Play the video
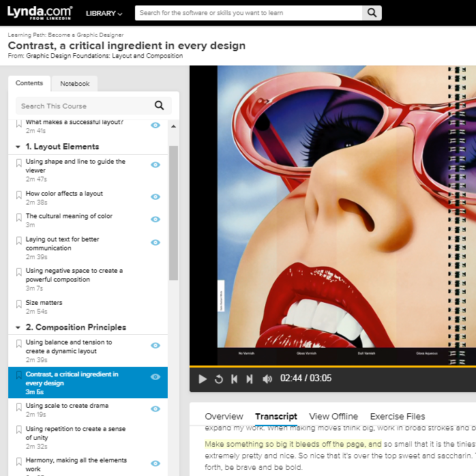Image resolution: width=476 pixels, height=476 pixels. point(202,379)
